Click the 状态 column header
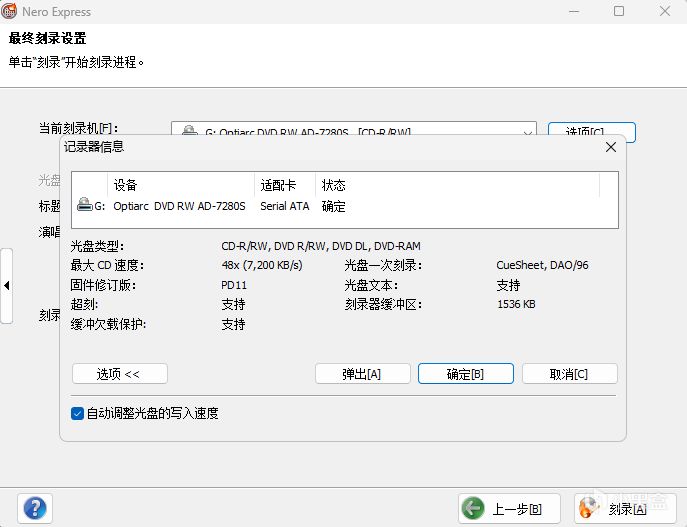Image resolution: width=687 pixels, height=527 pixels. pyautogui.click(x=457, y=185)
